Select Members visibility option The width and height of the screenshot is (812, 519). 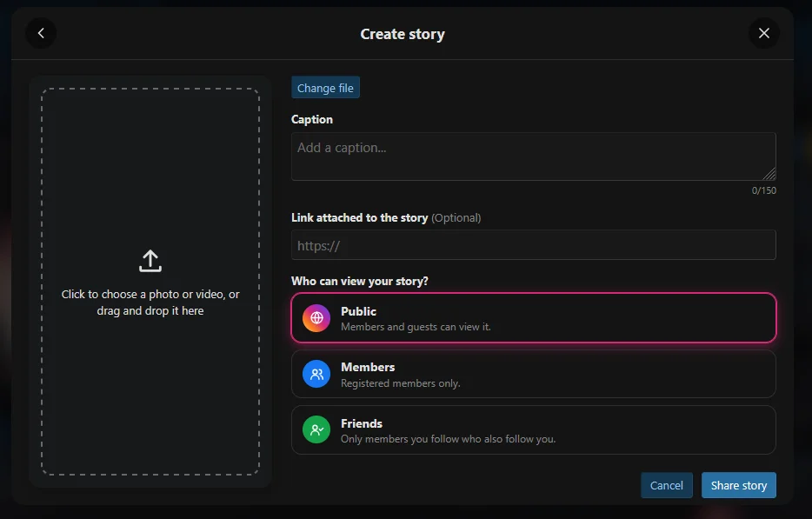[x=534, y=374]
